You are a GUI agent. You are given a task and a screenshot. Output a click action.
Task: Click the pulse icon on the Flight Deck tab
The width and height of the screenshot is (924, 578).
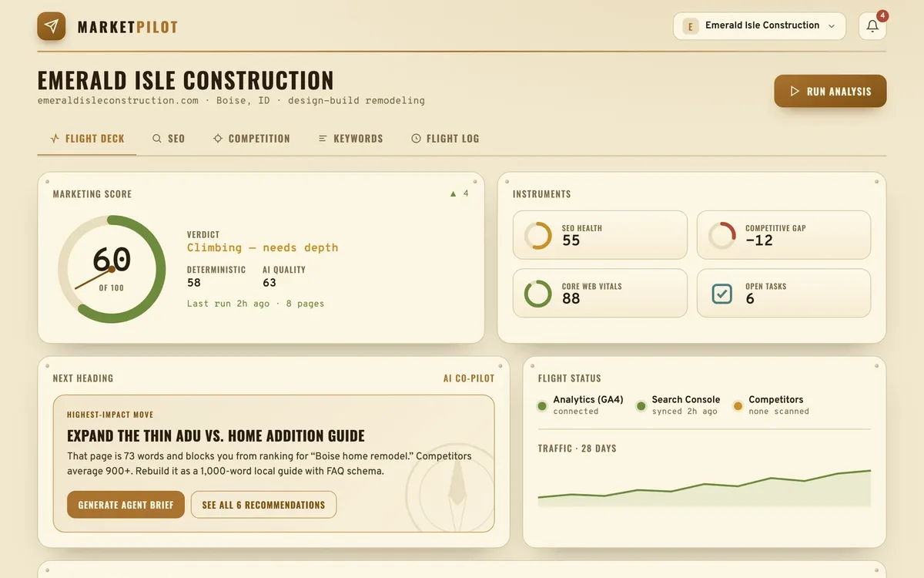(55, 139)
